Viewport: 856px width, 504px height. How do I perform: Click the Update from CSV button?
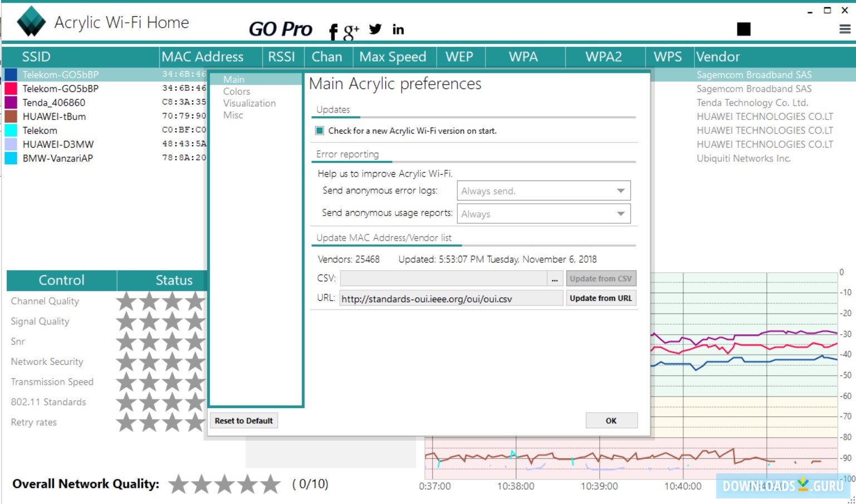[x=601, y=278]
